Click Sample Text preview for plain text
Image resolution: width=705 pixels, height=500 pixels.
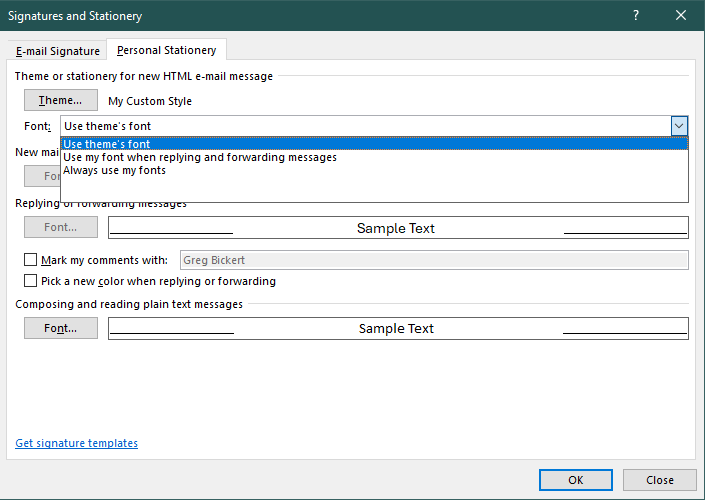click(x=398, y=328)
